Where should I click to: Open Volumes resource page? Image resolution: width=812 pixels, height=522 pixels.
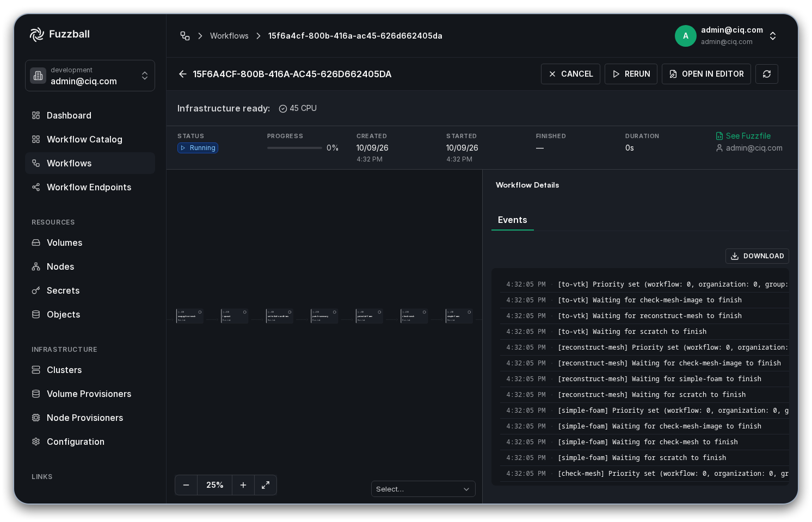point(90,243)
